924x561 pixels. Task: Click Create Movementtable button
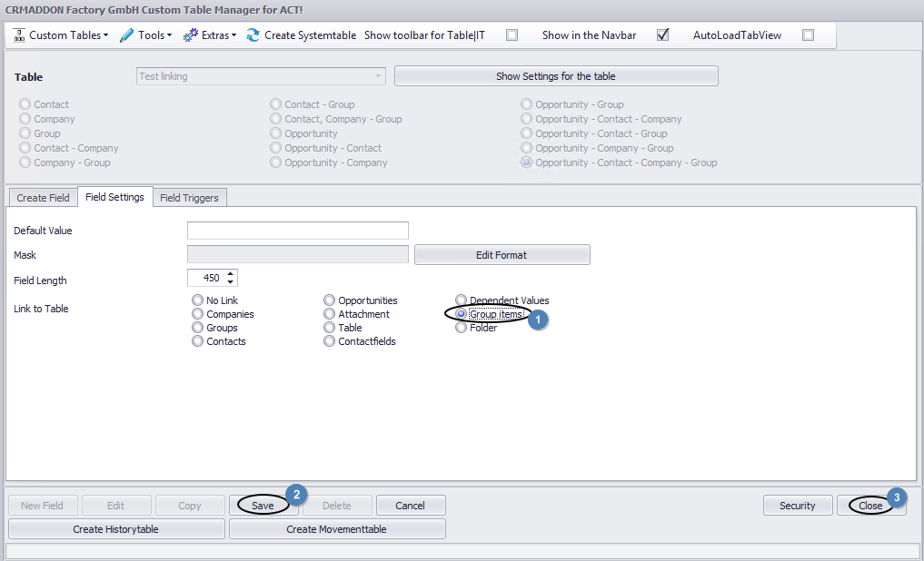[x=336, y=528]
